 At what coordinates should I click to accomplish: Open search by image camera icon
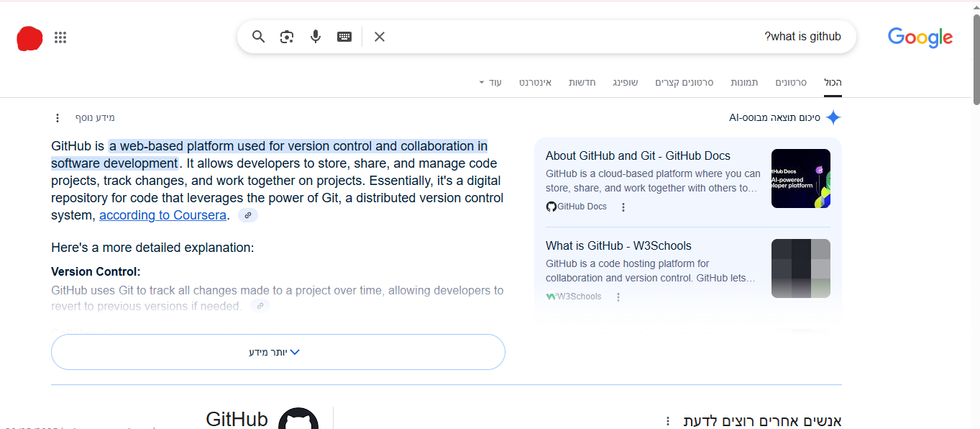click(x=287, y=37)
